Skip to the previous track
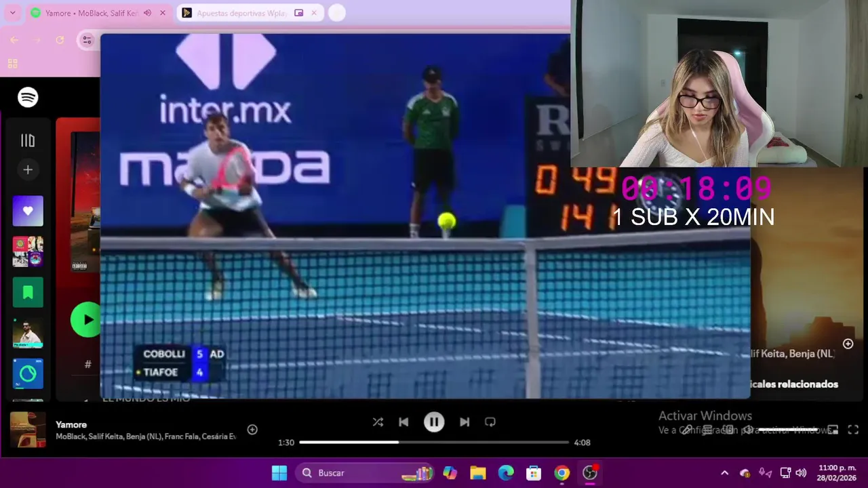 click(x=403, y=422)
